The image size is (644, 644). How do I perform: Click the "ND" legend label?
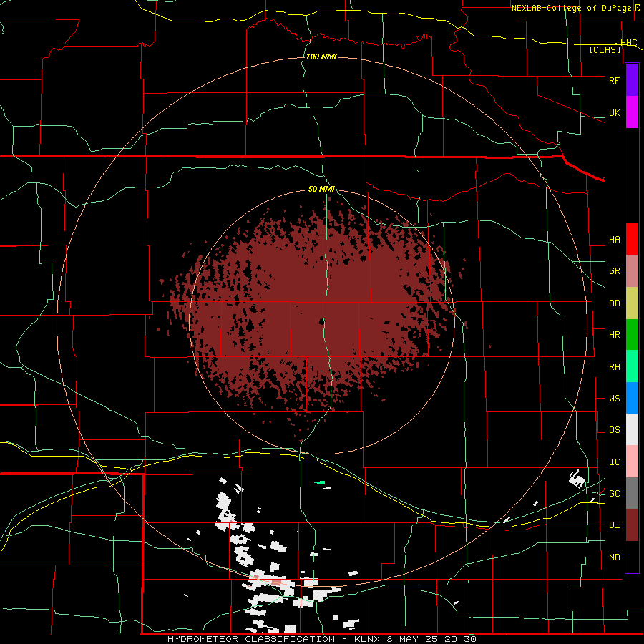614,557
